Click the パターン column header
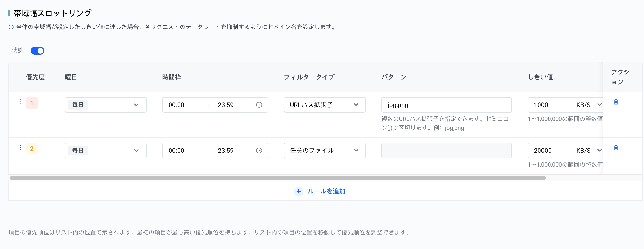Viewport: 644px width, 249px height. tap(394, 77)
